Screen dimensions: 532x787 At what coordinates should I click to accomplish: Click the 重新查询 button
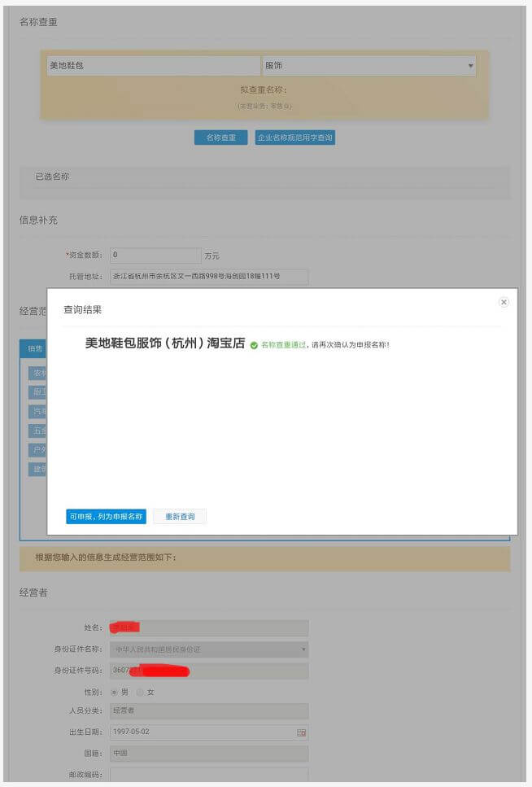180,517
